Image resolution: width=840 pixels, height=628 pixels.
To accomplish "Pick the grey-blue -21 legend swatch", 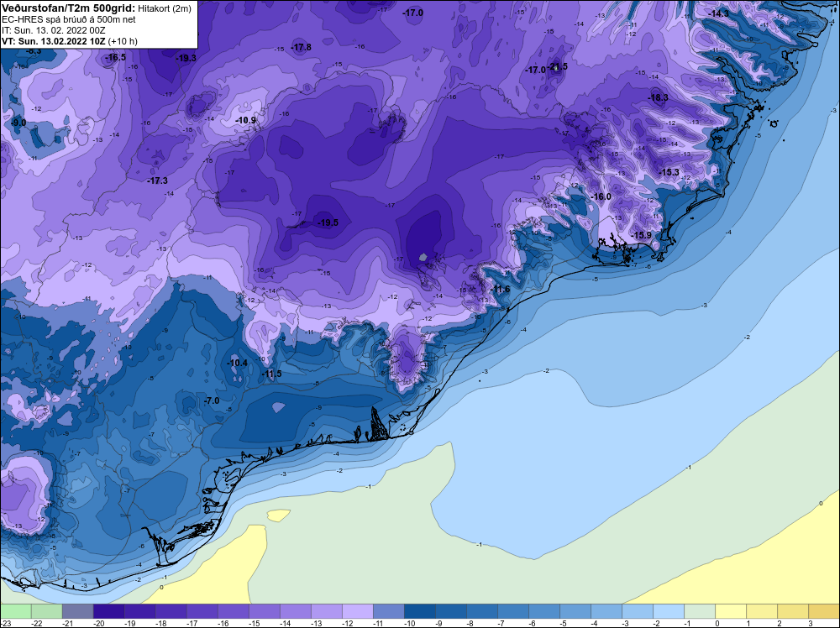I will click(77, 611).
